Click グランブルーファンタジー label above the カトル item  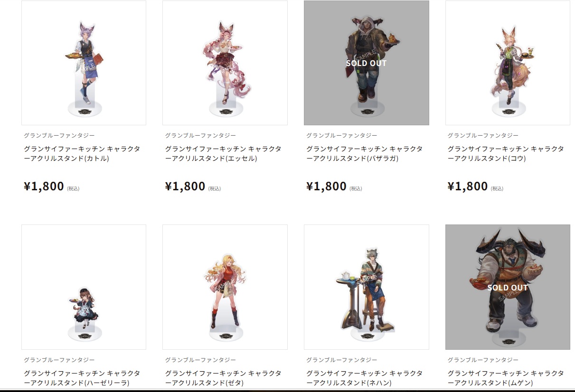click(59, 136)
